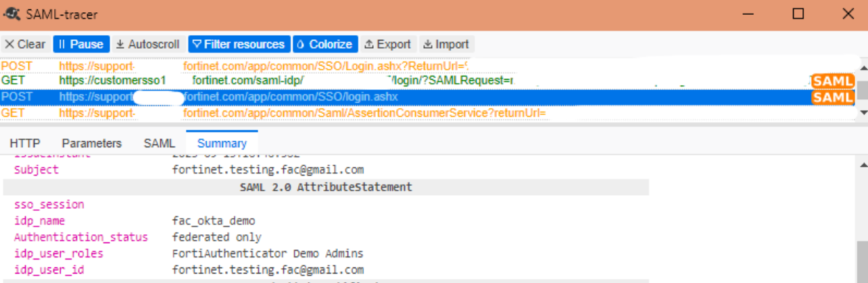Image resolution: width=868 pixels, height=283 pixels.
Task: Click the idp_name attribute label
Action: (x=40, y=221)
